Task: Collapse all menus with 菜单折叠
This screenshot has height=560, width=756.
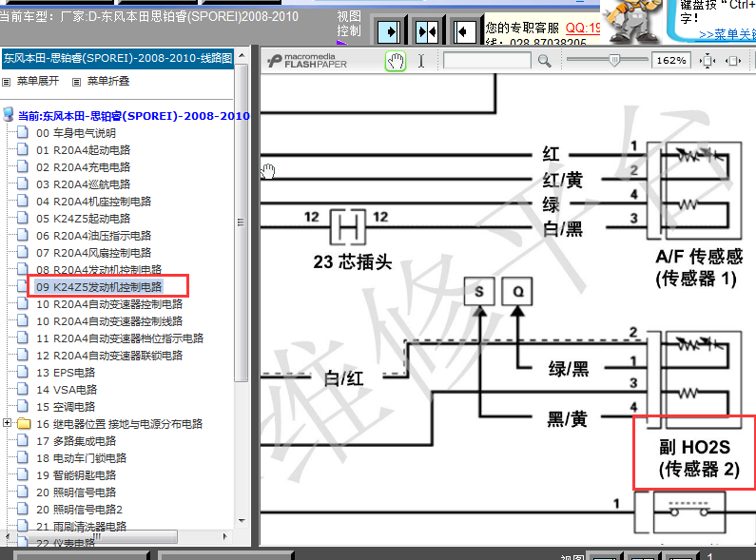Action: [108, 81]
